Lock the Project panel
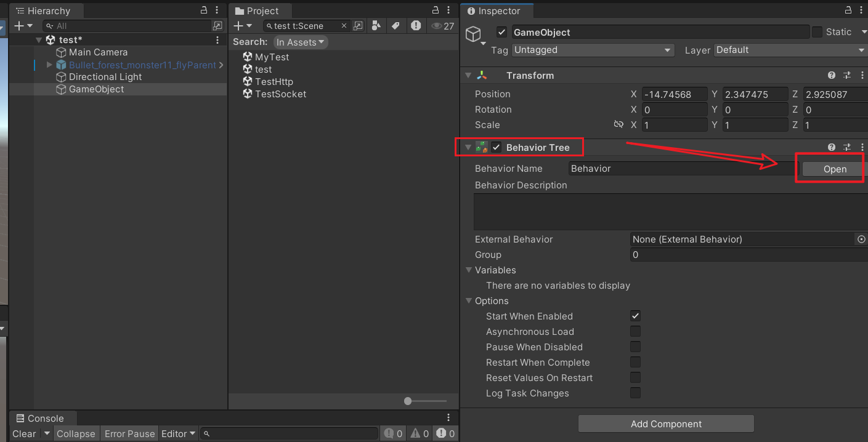This screenshot has height=442, width=868. [436, 10]
